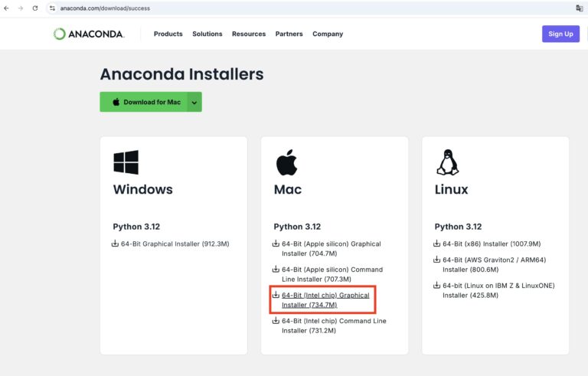Viewport: 588px width, 376px height.
Task: Download Windows 64-Bit Graphical Installer (912.3M)
Action: tap(175, 244)
